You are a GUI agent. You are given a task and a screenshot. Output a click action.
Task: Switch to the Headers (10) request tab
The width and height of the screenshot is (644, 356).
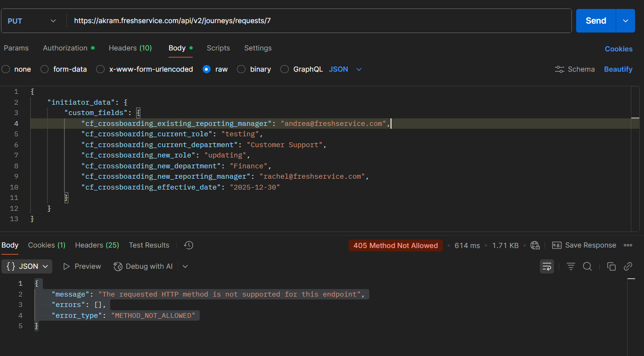pos(130,48)
